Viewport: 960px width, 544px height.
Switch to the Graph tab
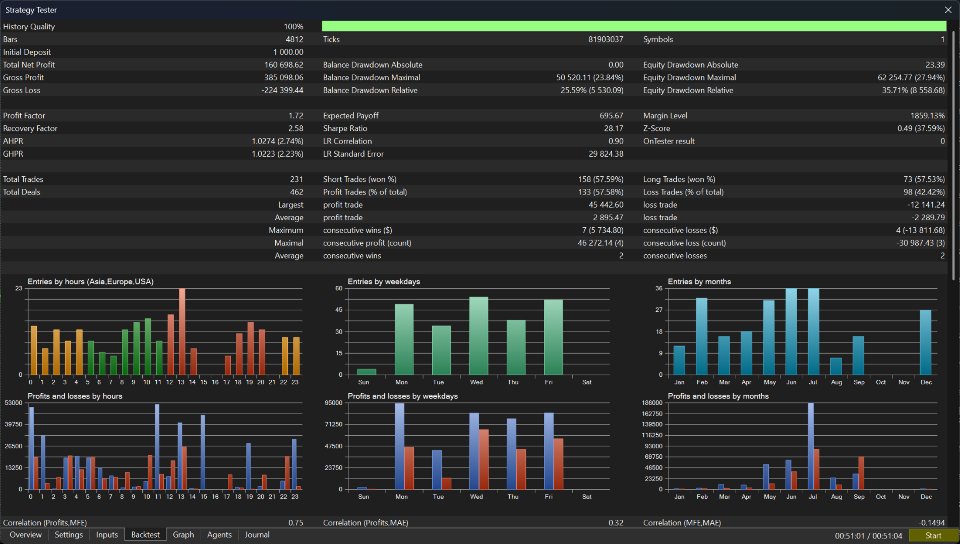coord(183,535)
